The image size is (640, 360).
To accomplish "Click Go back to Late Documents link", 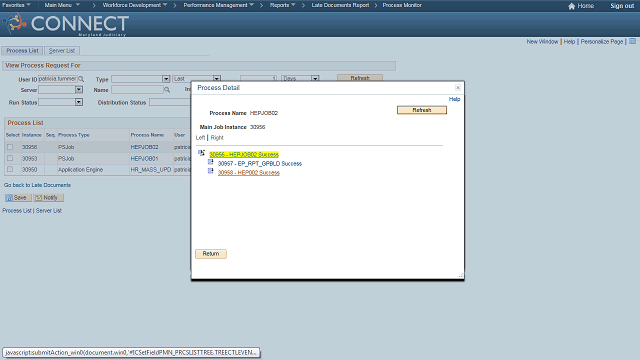I will (37, 185).
